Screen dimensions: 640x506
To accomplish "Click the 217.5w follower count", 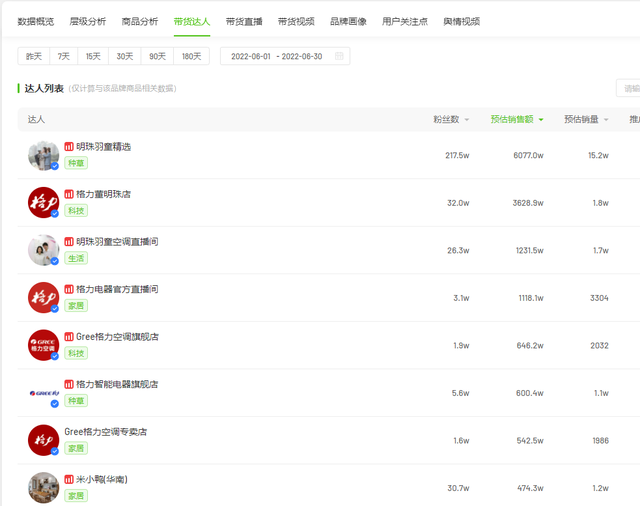I will tap(457, 155).
